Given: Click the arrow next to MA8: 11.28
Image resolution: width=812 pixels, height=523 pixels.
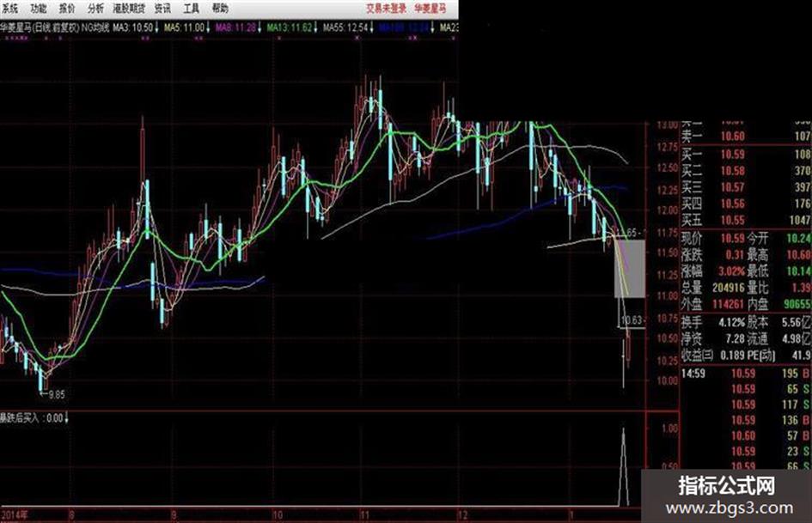Looking at the screenshot, I should pyautogui.click(x=259, y=27).
